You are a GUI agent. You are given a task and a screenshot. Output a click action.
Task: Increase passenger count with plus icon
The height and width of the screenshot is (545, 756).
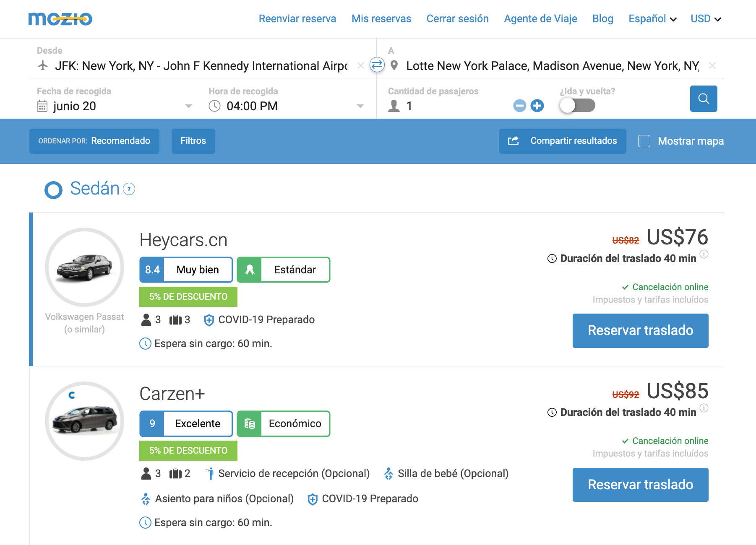537,106
